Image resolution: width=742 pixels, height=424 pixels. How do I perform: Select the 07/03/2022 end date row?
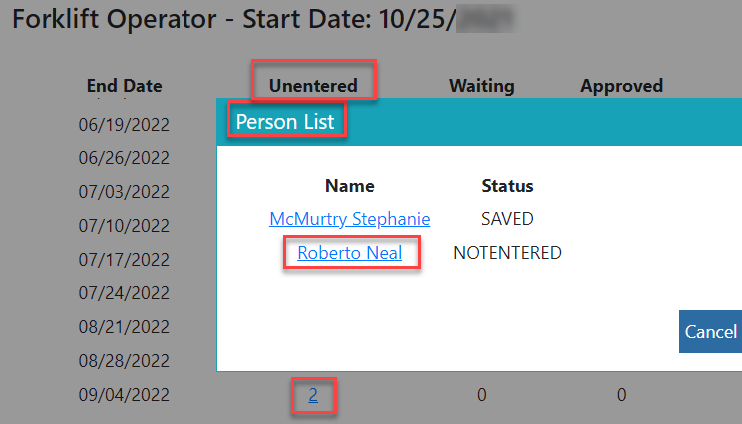[x=124, y=192]
